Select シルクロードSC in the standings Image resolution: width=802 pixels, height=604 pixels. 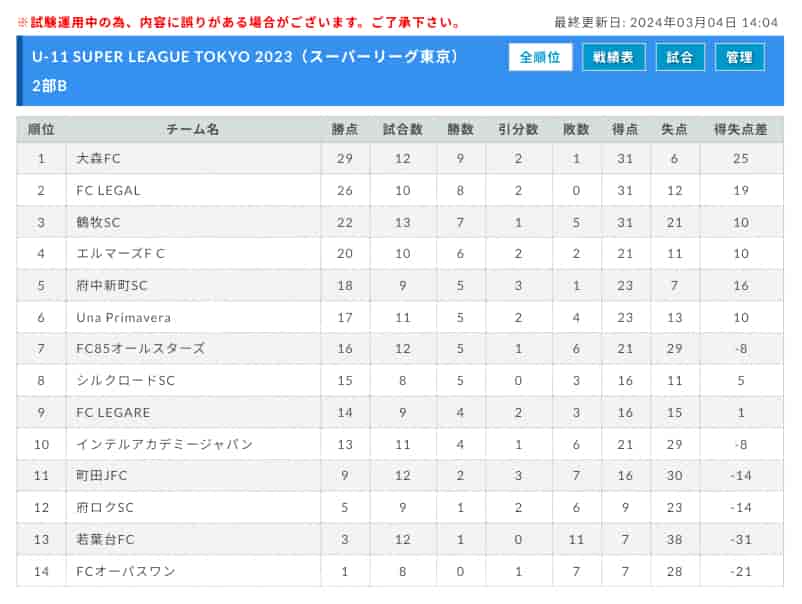125,381
